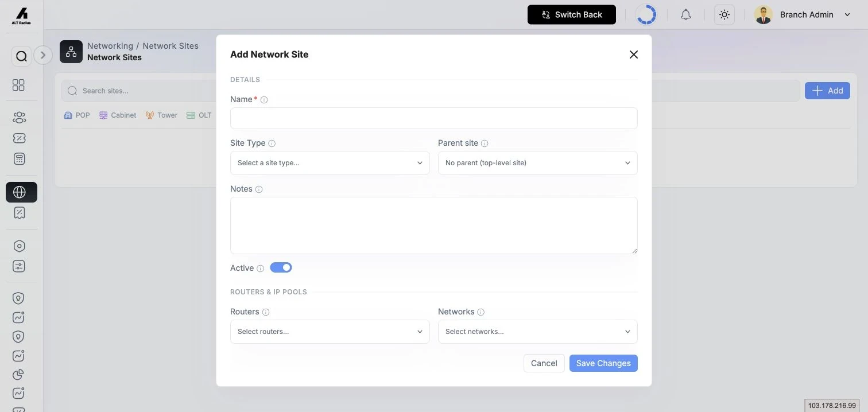The width and height of the screenshot is (868, 412).
Task: Open the Select networks dropdown
Action: coord(538,332)
